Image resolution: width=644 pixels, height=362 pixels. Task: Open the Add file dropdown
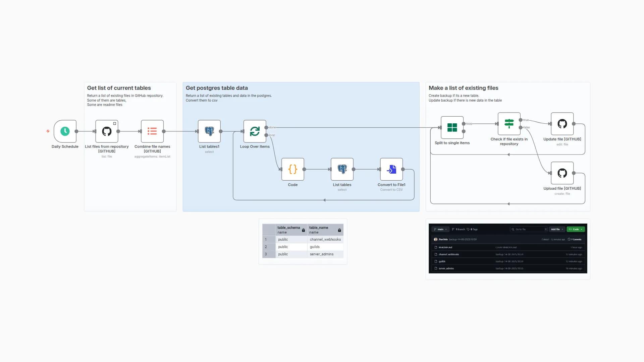point(556,229)
